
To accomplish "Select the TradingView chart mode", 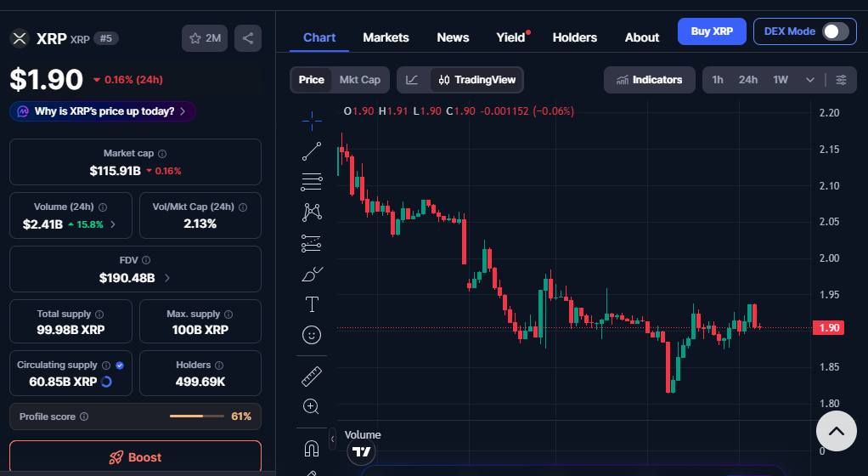I will 477,80.
